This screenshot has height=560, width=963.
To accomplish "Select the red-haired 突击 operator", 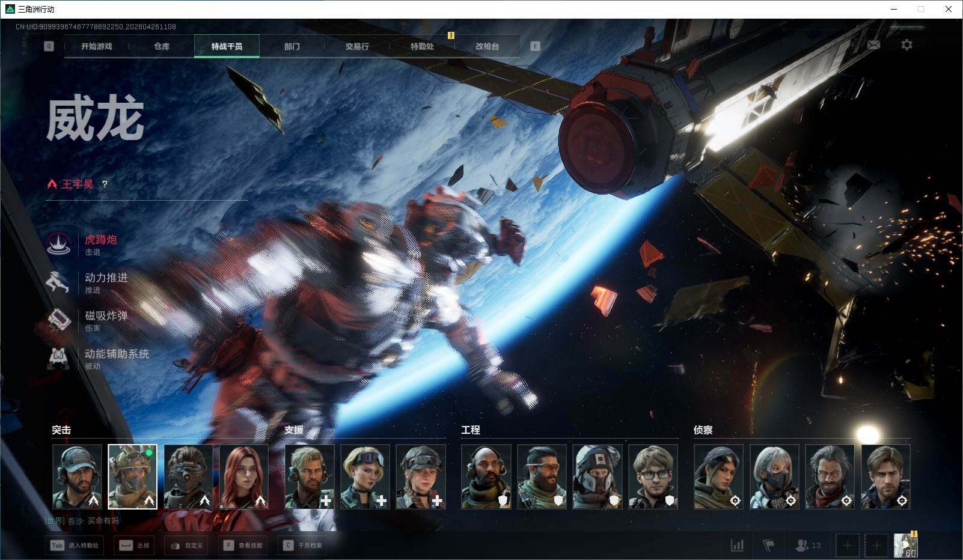I will [x=243, y=476].
